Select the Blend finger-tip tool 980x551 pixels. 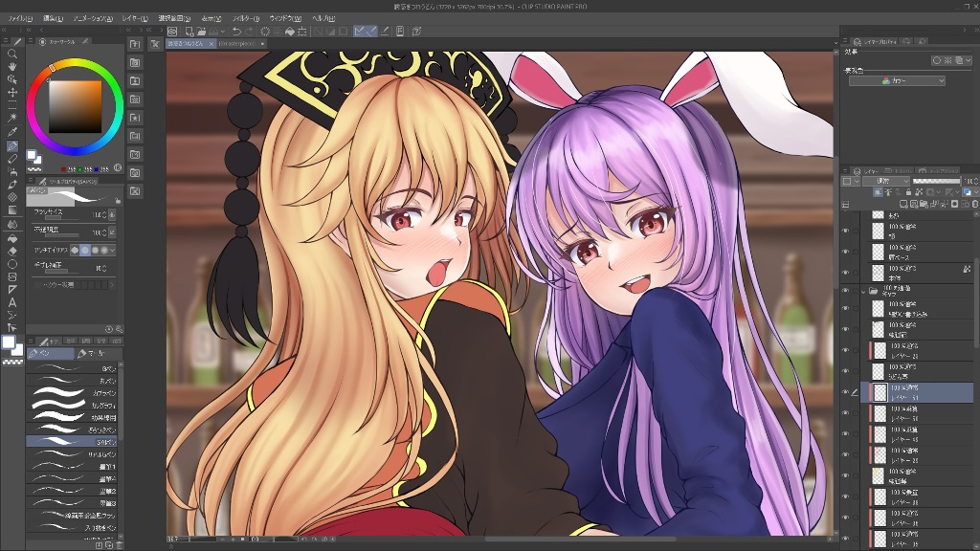(11, 224)
